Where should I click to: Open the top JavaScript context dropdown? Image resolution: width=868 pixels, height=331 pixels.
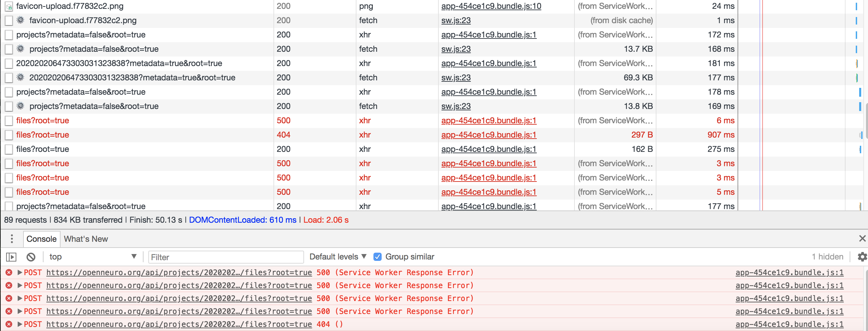click(x=93, y=257)
